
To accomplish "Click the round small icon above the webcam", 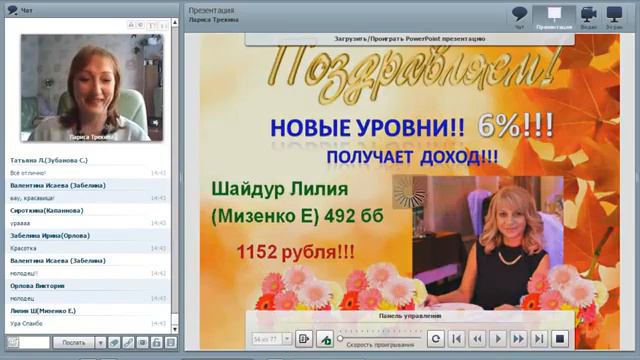I will [141, 25].
